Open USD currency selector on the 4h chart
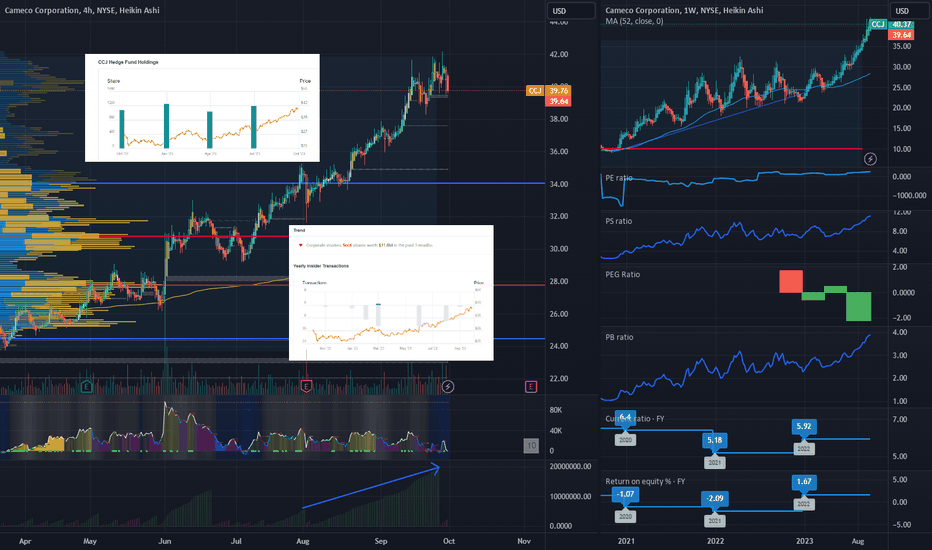932x550 pixels. pos(571,11)
